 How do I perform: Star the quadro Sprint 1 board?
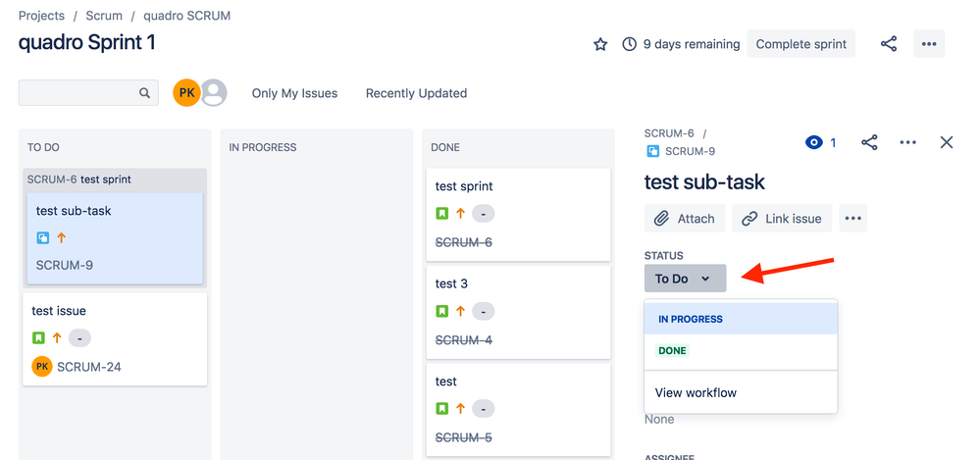click(x=600, y=44)
